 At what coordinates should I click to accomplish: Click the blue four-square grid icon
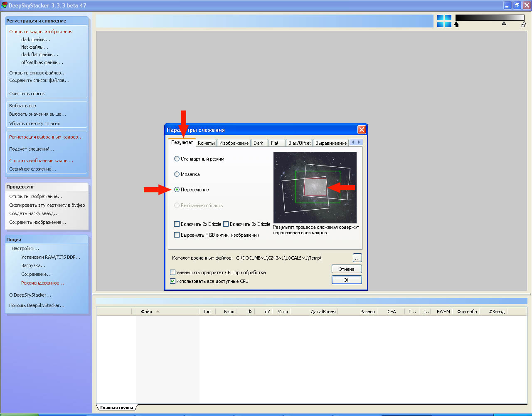point(444,21)
